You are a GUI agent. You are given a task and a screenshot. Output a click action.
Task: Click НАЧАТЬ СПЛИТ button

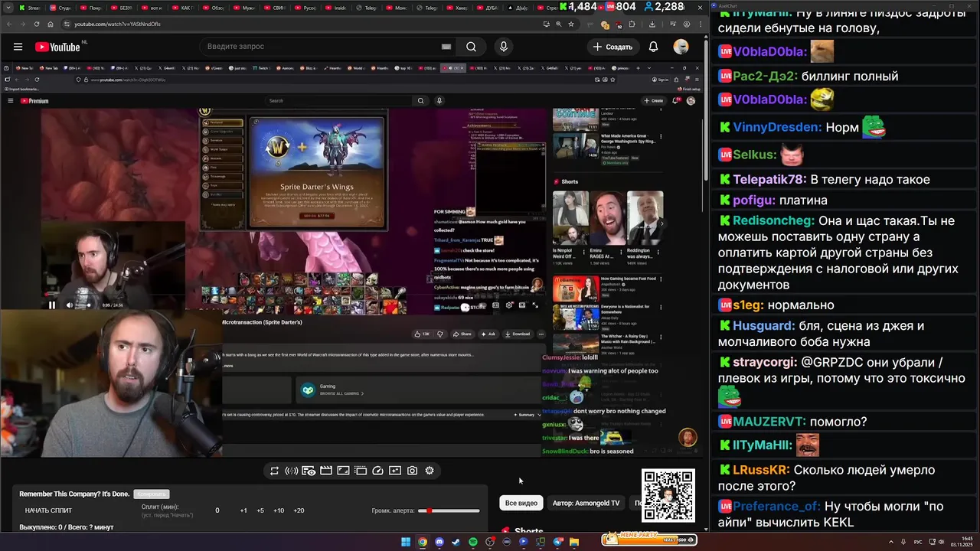(48, 510)
